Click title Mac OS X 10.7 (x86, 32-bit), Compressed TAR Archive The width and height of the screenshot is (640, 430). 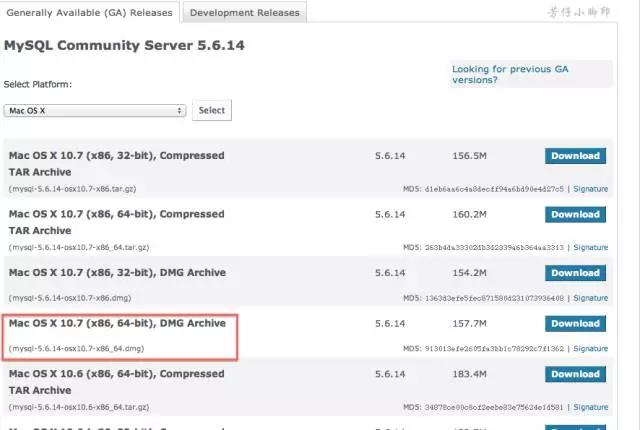116,164
